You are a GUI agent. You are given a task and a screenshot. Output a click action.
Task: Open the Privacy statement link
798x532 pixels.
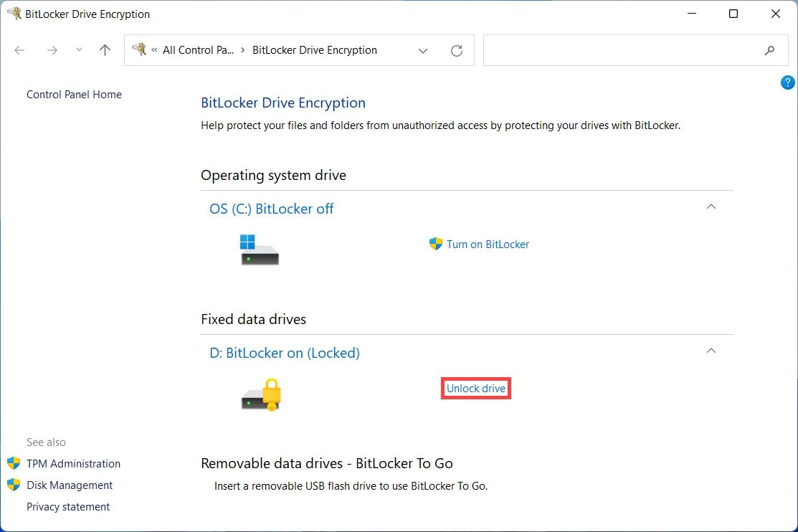pos(68,507)
